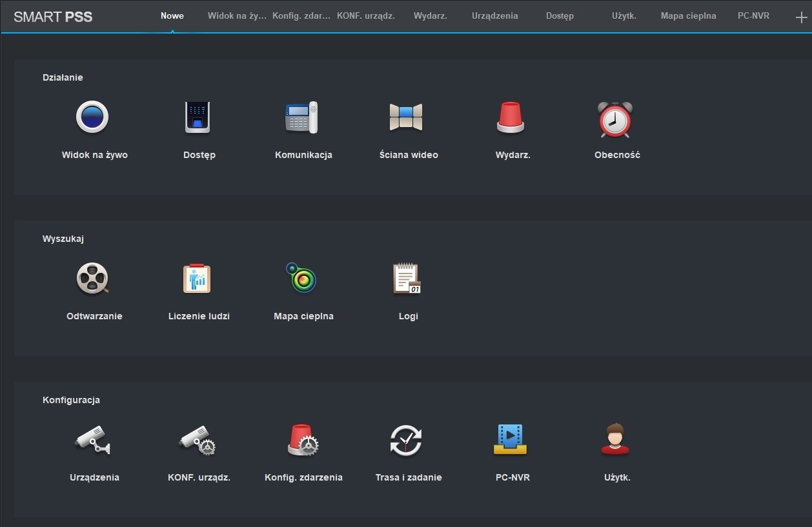This screenshot has height=527, width=812.
Task: Add a new tab with plus icon
Action: tap(801, 17)
